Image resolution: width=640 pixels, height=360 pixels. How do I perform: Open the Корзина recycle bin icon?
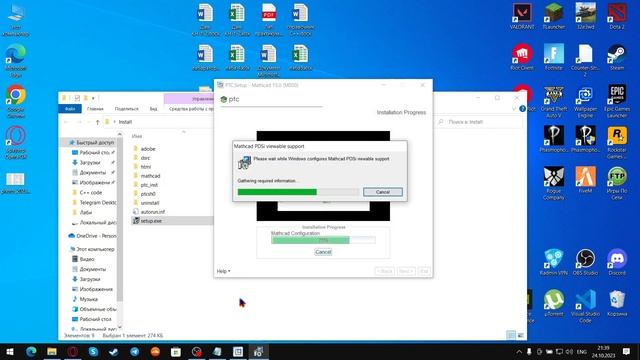click(x=617, y=303)
